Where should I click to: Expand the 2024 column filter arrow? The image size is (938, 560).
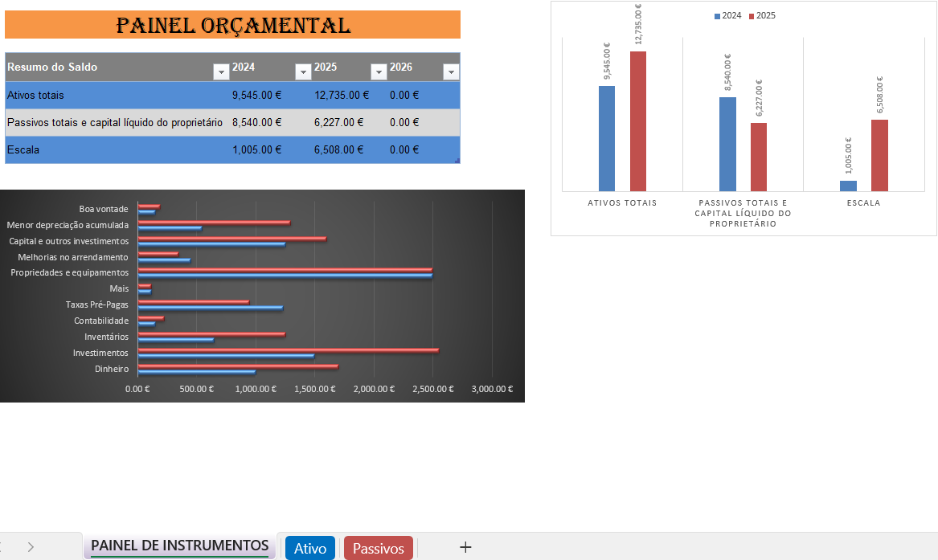303,72
